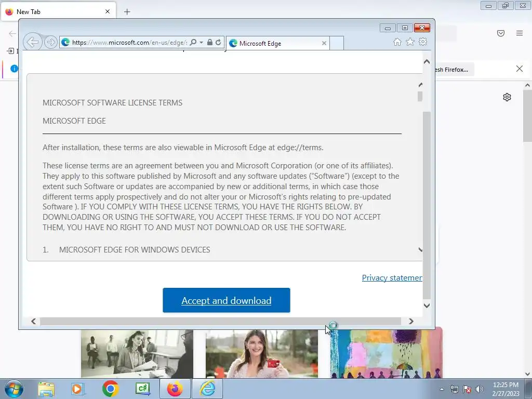Screen dimensions: 532x399
Task: Open the network tray icon
Action: click(454, 389)
